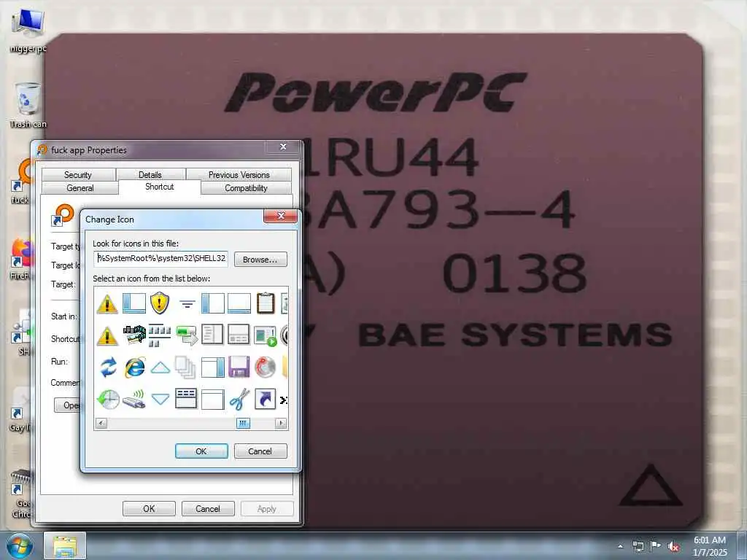
Task: Click the icon file path field
Action: point(161,259)
